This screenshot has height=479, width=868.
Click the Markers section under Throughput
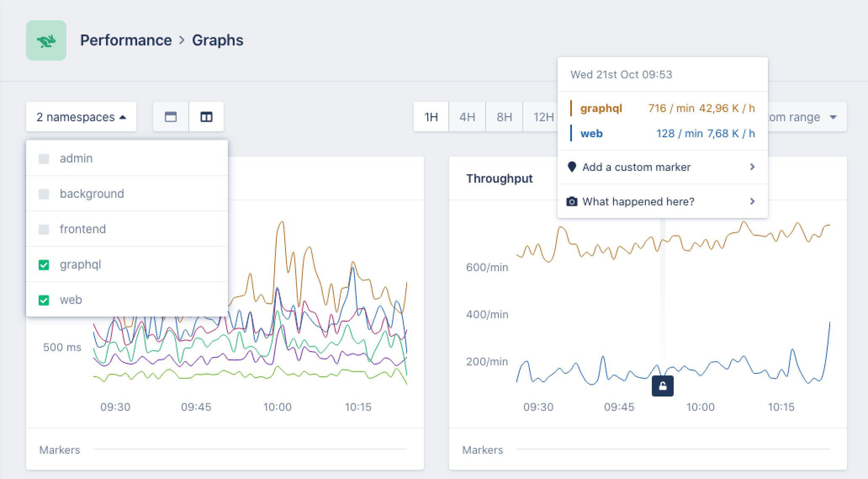pyautogui.click(x=482, y=450)
